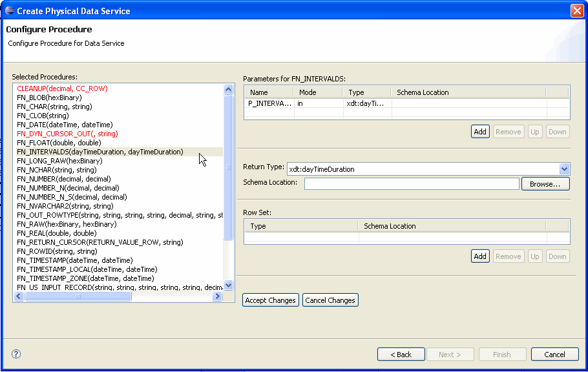Click the horizontal scroll right arrow
The height and width of the screenshot is (372, 588).
217,296
